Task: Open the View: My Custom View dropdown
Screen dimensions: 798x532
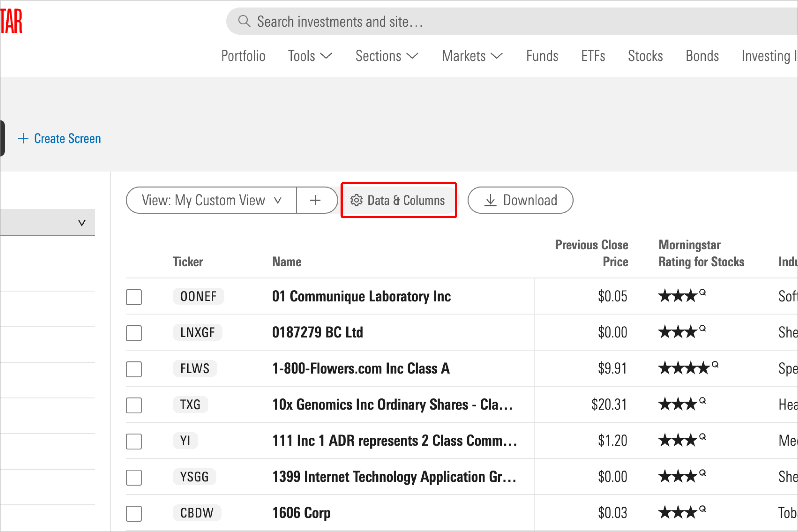Action: [x=211, y=200]
